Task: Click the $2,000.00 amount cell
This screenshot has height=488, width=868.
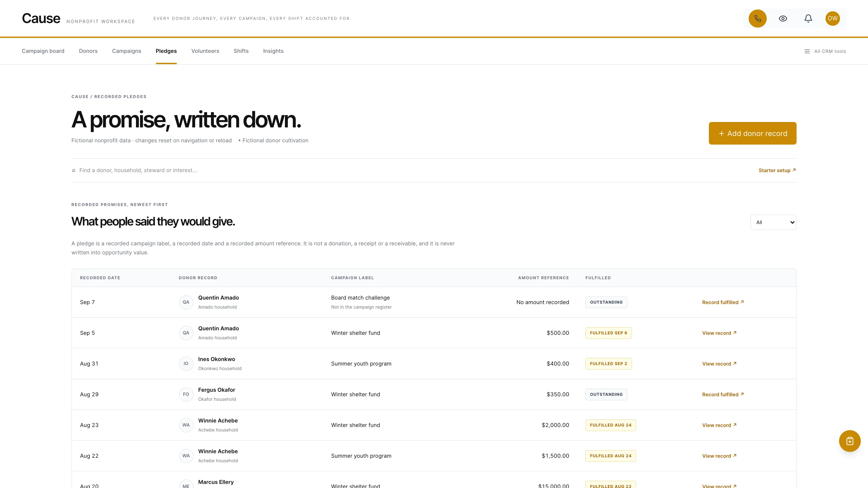Action: [x=555, y=425]
